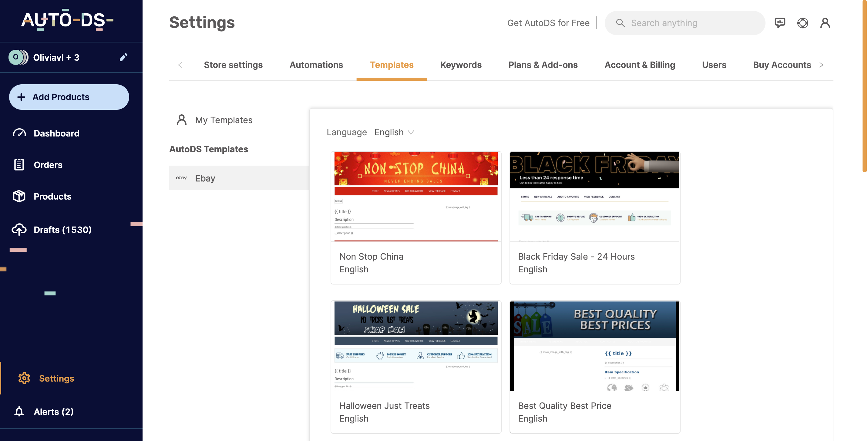Click Get AutoDS for Free link
The width and height of the screenshot is (868, 441).
pyautogui.click(x=548, y=23)
